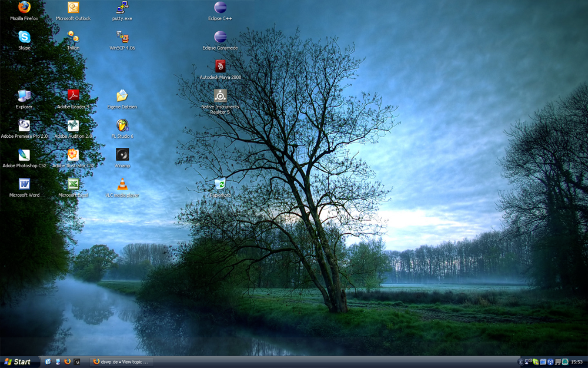Launch Winamp from the quick launch bar
The height and width of the screenshot is (368, 588).
tap(77, 362)
